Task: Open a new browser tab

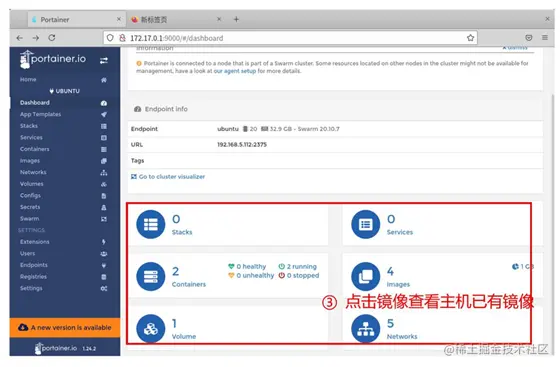Action: click(x=236, y=19)
